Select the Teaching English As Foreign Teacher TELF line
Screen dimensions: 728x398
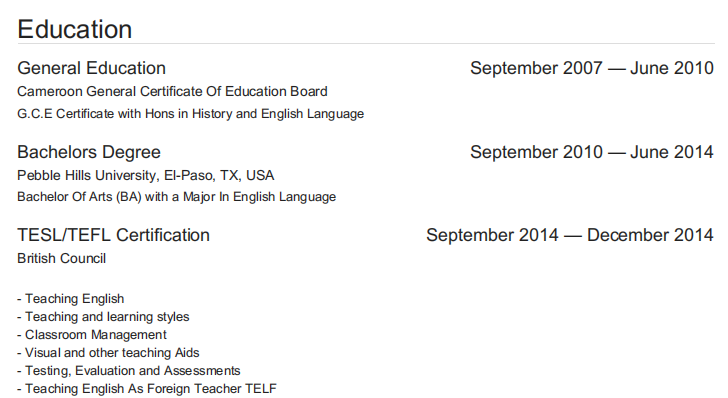click(x=147, y=389)
